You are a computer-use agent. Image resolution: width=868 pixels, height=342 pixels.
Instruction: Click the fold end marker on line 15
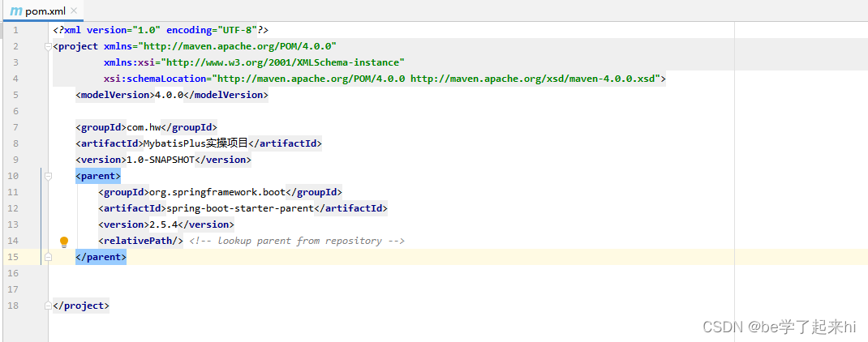pyautogui.click(x=48, y=258)
